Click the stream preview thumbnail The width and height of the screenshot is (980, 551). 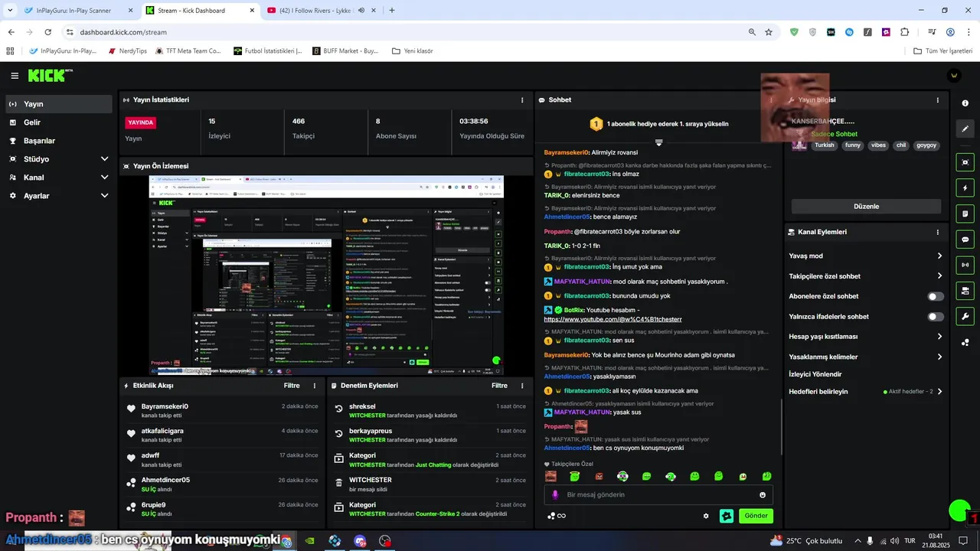point(326,275)
